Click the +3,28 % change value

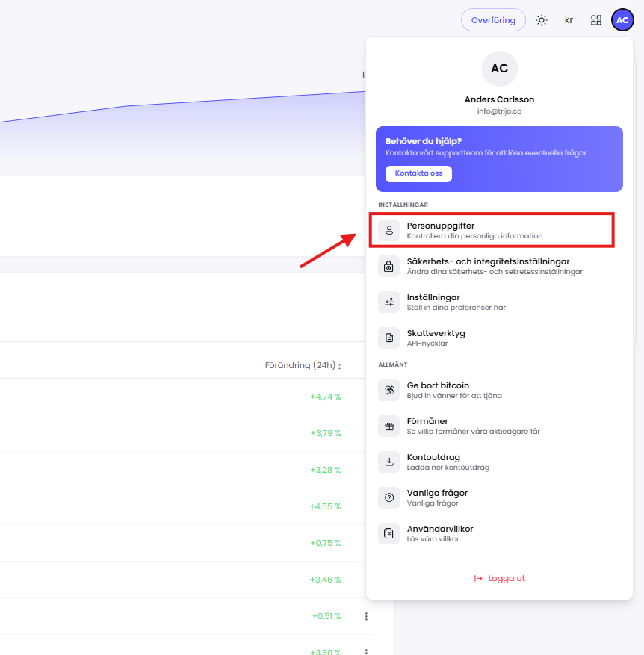tap(326, 470)
